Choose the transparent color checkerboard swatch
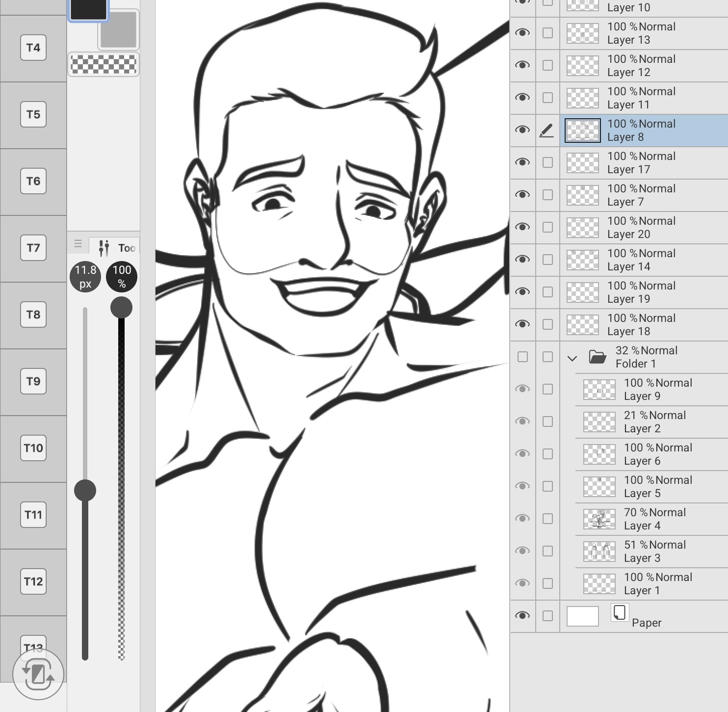The image size is (728, 712). pyautogui.click(x=104, y=64)
